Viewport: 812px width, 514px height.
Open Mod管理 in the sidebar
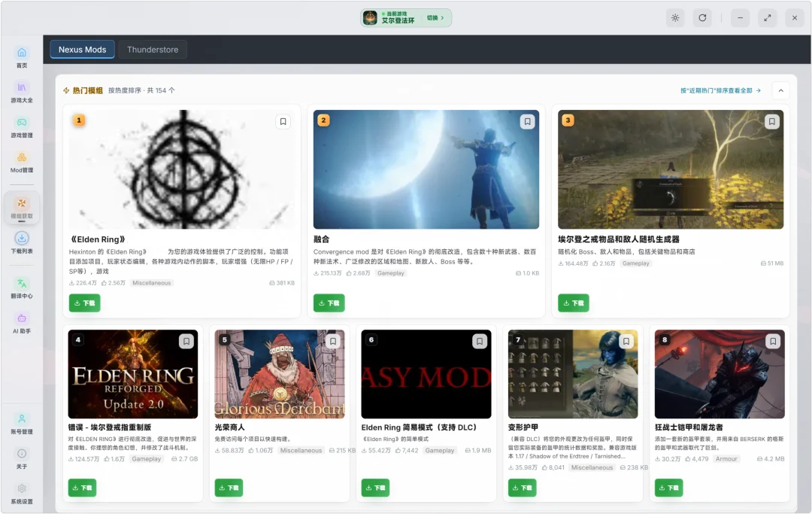pyautogui.click(x=22, y=163)
